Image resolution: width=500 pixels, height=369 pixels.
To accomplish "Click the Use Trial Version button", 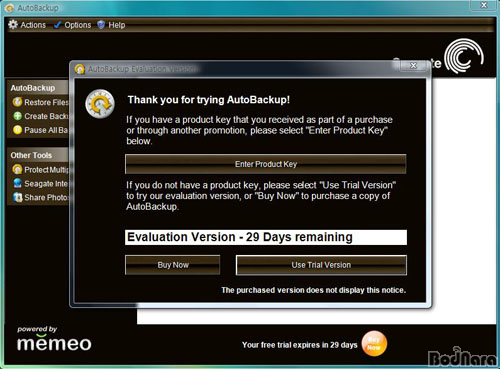I will tap(321, 265).
